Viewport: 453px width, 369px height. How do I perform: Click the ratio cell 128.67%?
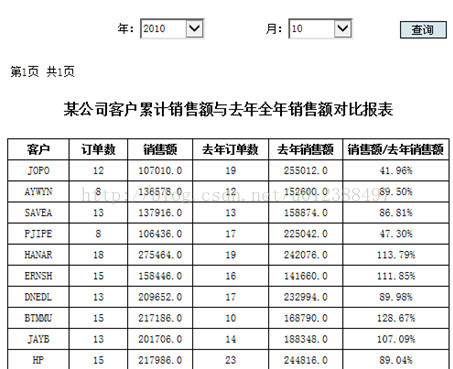point(396,318)
